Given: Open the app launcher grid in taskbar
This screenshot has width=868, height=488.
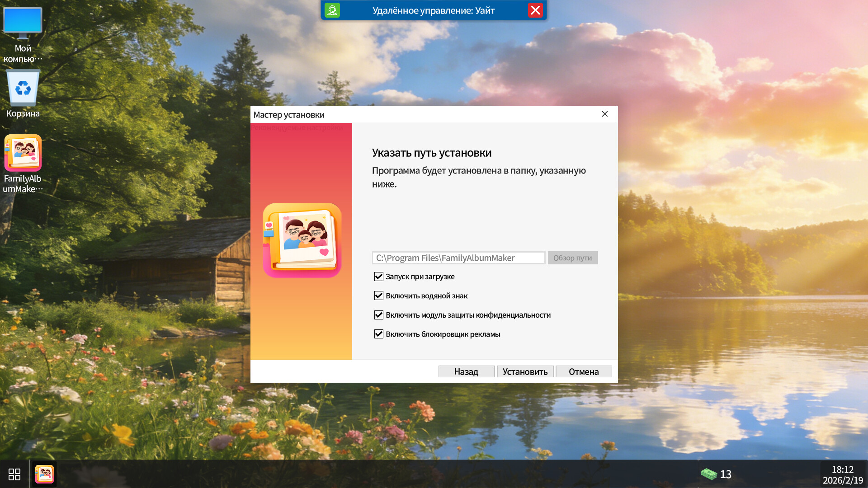Looking at the screenshot, I should tap(14, 474).
